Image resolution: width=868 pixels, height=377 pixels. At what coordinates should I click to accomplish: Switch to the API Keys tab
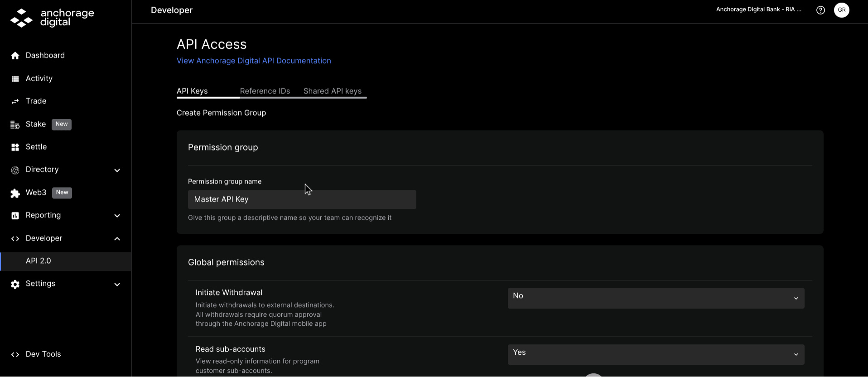(192, 91)
